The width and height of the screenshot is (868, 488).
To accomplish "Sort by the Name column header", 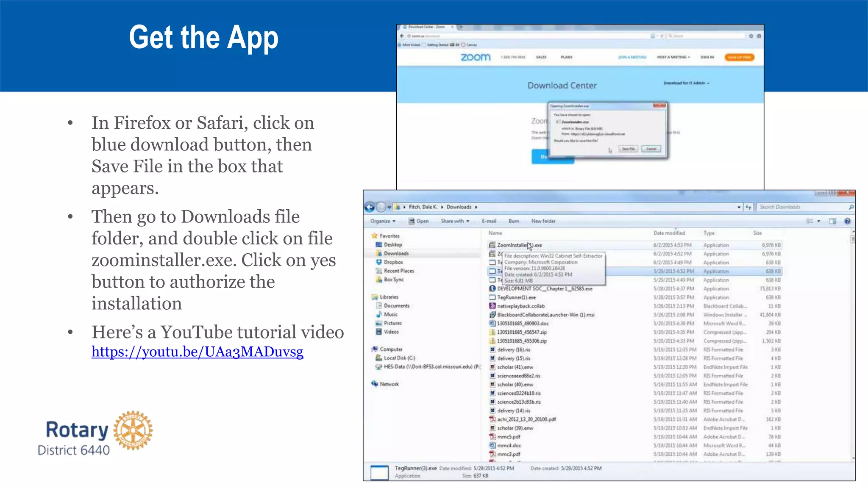I will 495,233.
